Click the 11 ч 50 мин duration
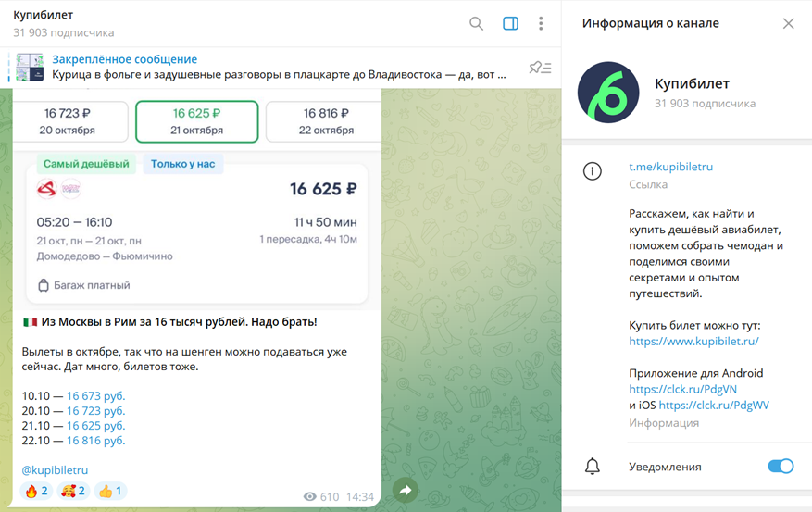 coord(325,222)
